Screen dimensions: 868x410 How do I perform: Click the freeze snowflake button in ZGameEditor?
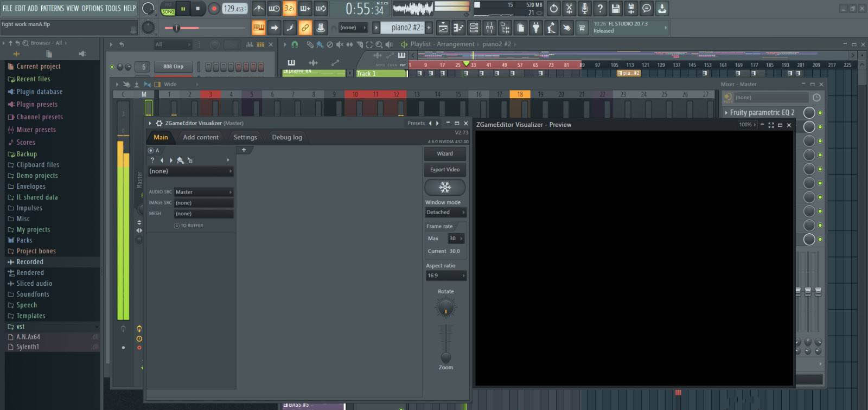pyautogui.click(x=445, y=187)
